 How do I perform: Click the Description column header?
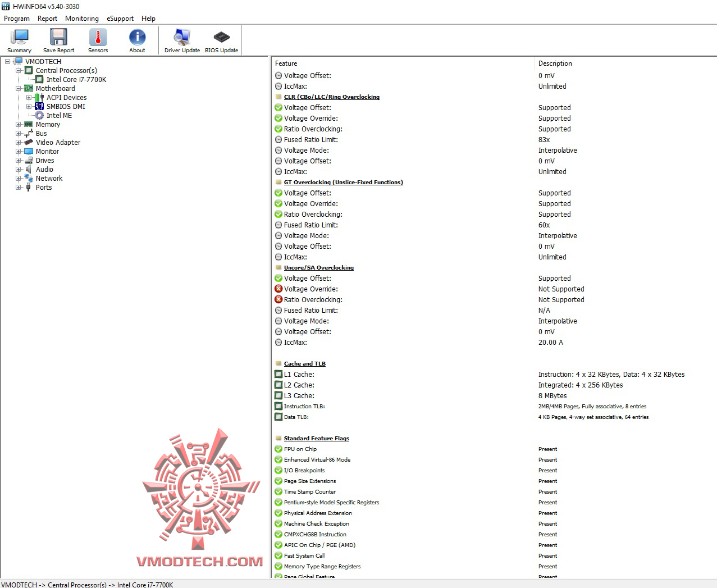pos(625,63)
